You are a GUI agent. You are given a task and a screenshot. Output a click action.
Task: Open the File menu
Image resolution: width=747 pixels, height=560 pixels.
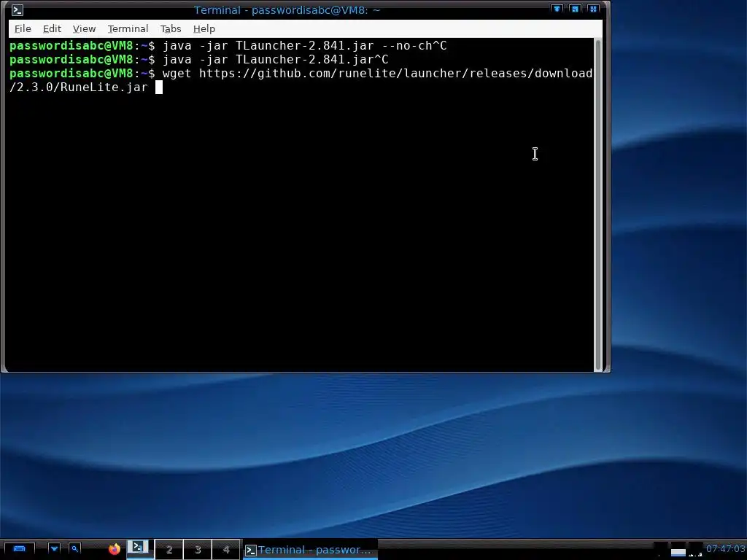pyautogui.click(x=23, y=28)
